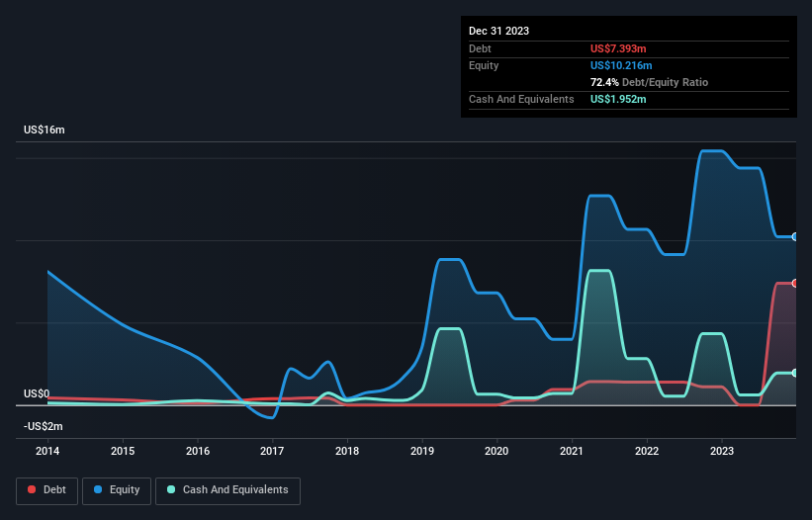Viewport: 812px width, 520px height.
Task: Click the 2022 x-axis label
Action: click(x=647, y=451)
